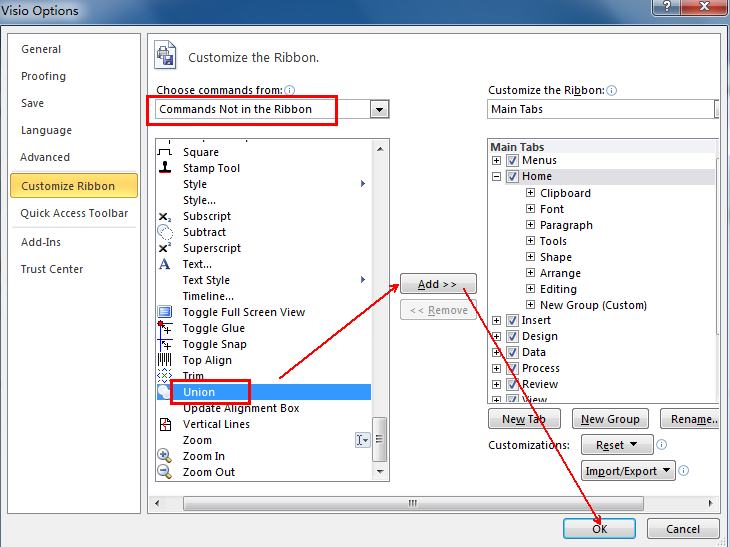The width and height of the screenshot is (730, 547).
Task: Click the Top Align icon
Action: coord(165,360)
